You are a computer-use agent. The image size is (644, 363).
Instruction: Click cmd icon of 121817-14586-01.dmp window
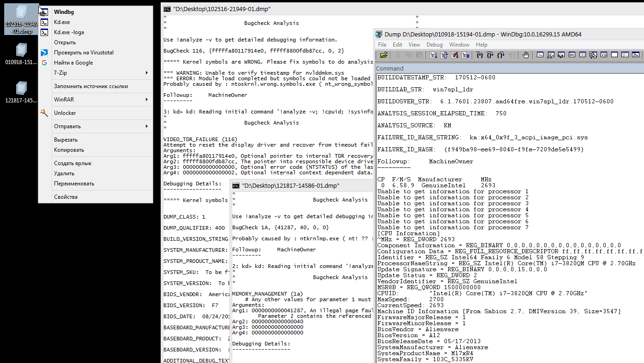pyautogui.click(x=236, y=185)
